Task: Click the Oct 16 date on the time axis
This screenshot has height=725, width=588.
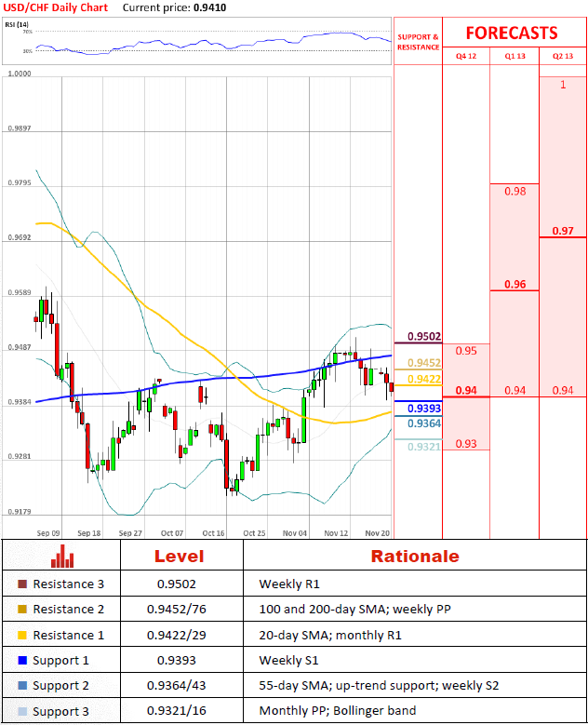Action: [213, 533]
